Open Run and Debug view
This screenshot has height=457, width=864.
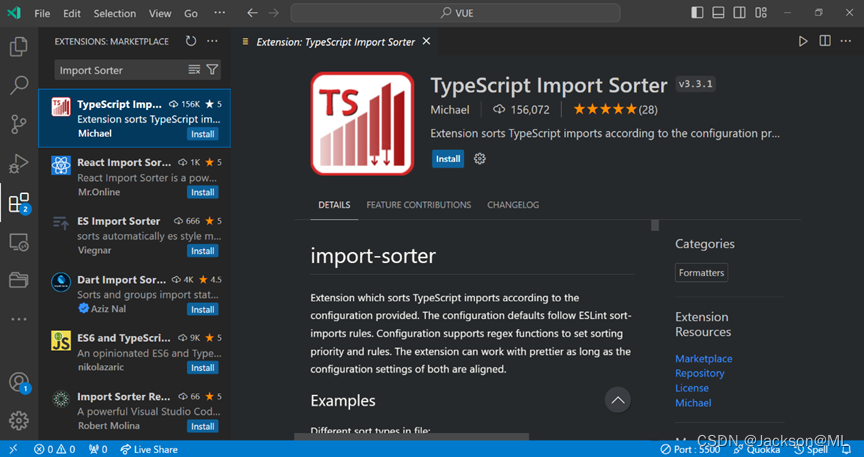coord(19,164)
